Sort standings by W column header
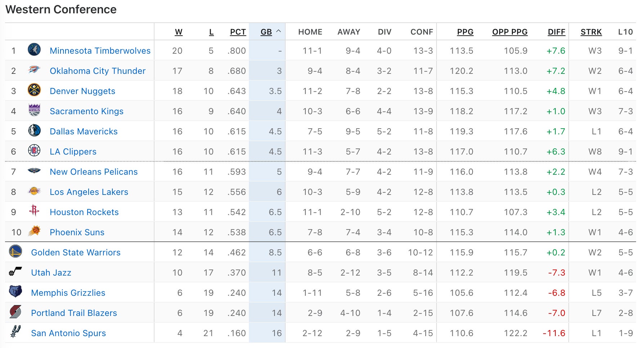 (178, 32)
